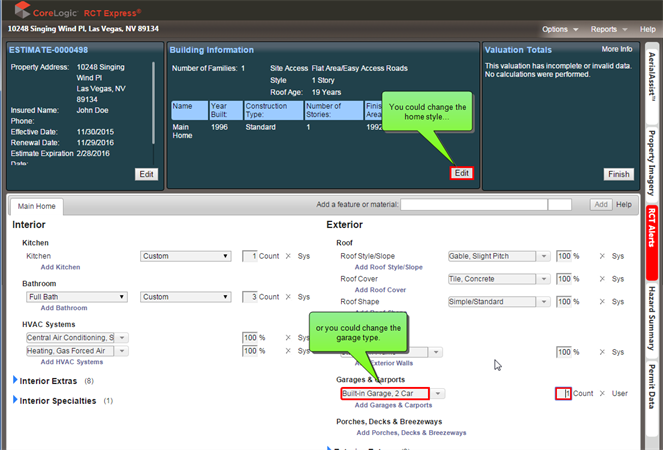
Task: Remove the Roof Shape row via X
Action: [602, 301]
